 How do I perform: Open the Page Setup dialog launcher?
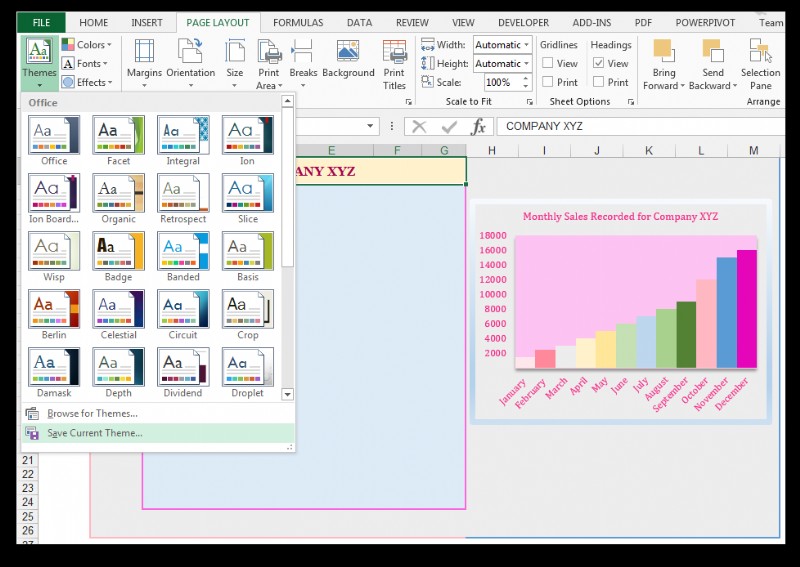(x=408, y=102)
